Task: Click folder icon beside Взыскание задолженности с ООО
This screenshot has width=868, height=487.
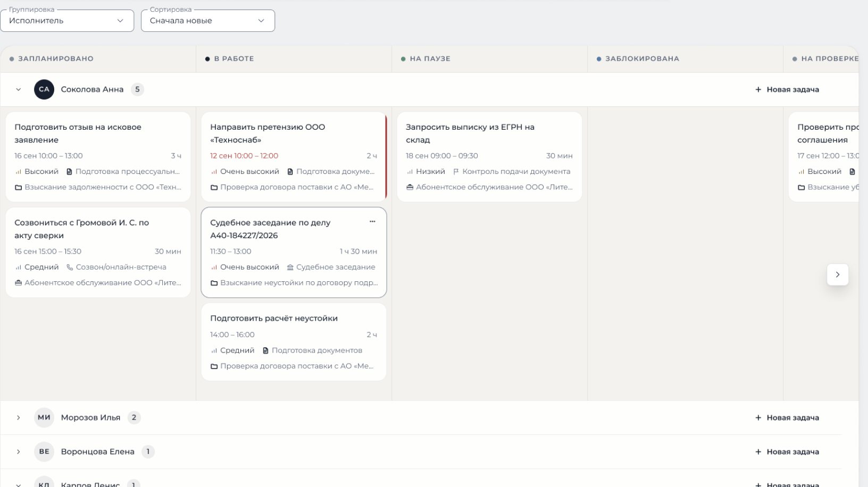Action: pos(18,187)
